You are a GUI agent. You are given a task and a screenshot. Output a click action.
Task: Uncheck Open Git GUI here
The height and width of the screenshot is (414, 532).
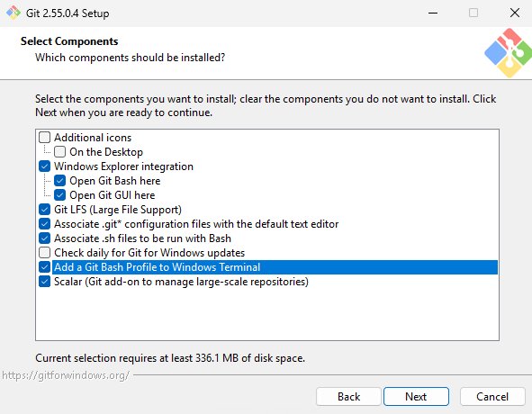click(60, 195)
